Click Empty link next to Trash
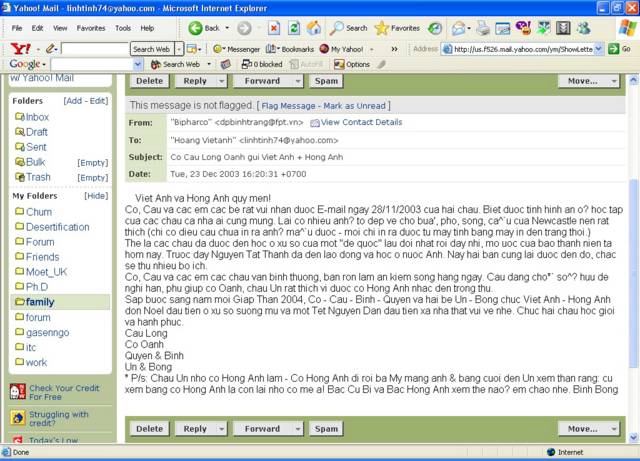This screenshot has height=461, width=640. (x=93, y=178)
